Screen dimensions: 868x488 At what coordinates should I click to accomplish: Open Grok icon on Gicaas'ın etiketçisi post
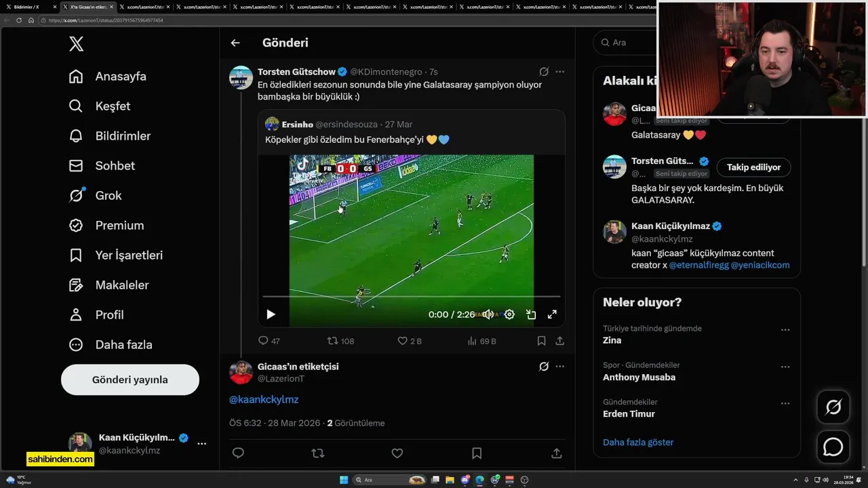pyautogui.click(x=544, y=367)
